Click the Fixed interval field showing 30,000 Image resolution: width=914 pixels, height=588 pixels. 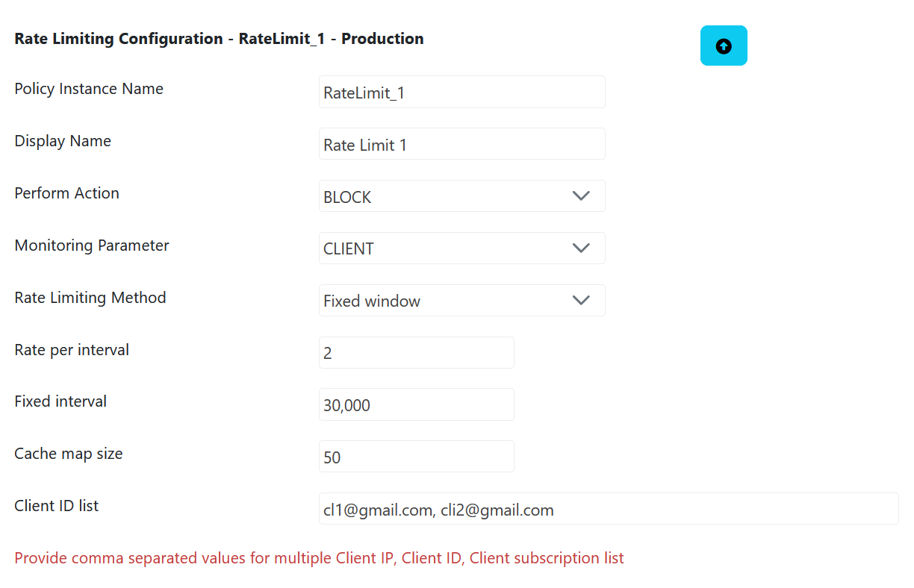click(416, 404)
